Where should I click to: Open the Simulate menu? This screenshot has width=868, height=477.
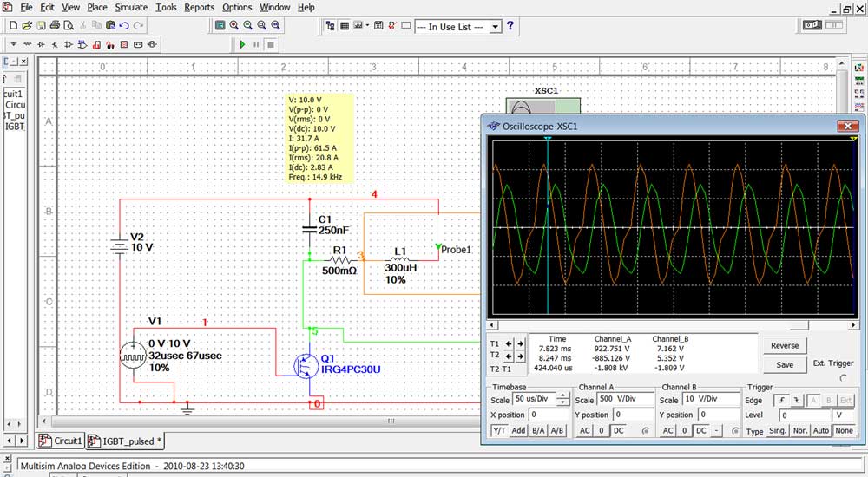point(131,7)
